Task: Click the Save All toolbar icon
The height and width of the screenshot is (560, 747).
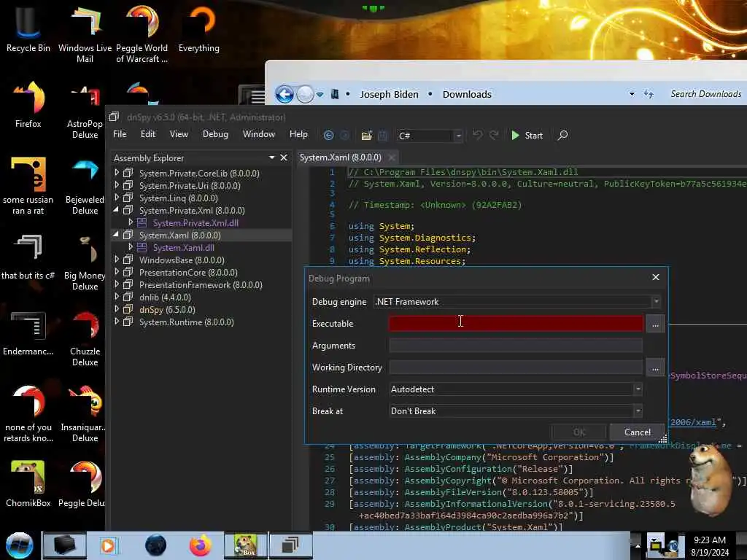Action: 382,135
